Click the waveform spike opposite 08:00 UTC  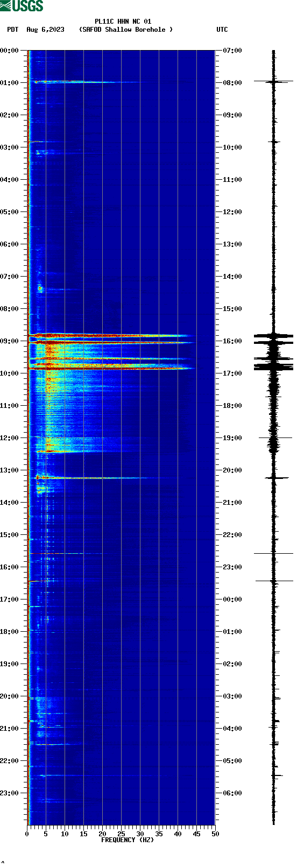[273, 81]
